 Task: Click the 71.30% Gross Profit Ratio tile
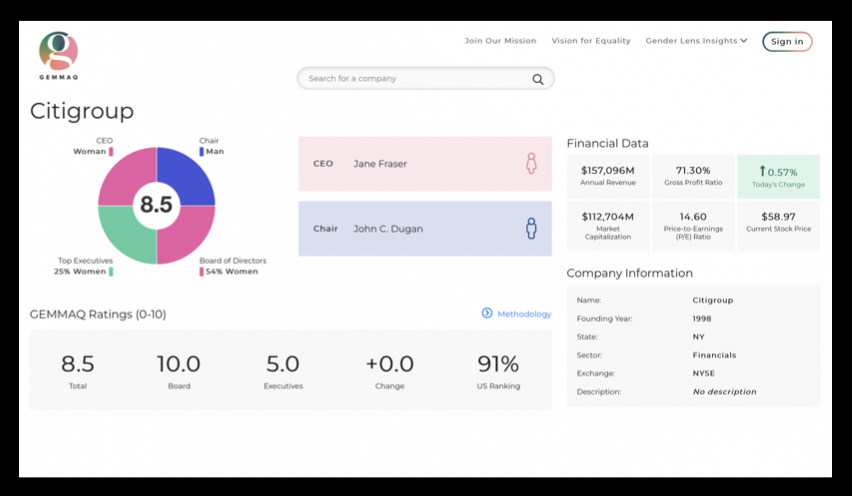[x=693, y=177]
